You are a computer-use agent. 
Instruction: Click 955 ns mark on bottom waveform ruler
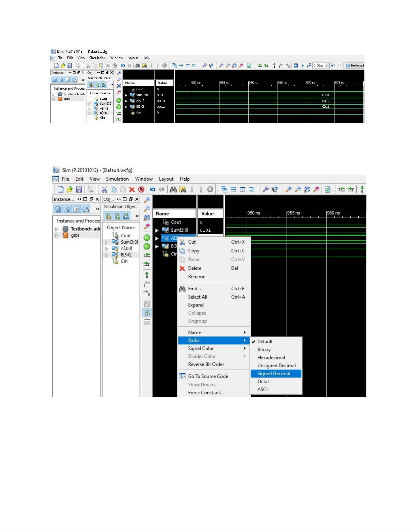pos(293,213)
